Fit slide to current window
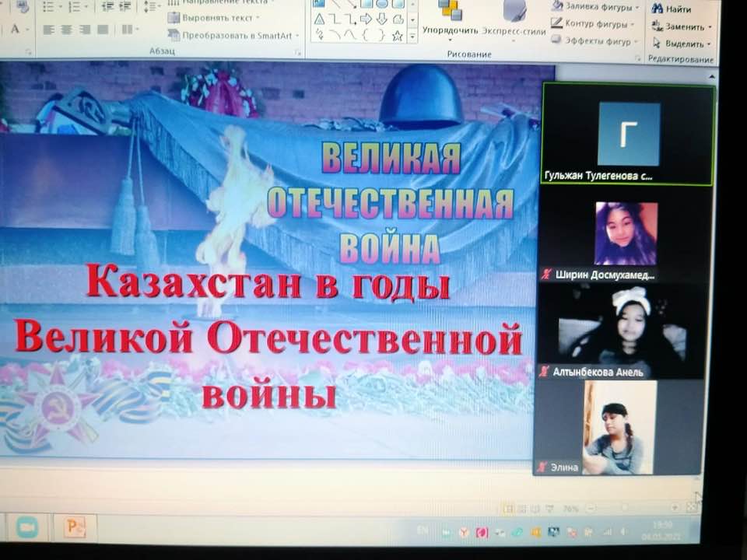The width and height of the screenshot is (747, 560). (x=692, y=508)
